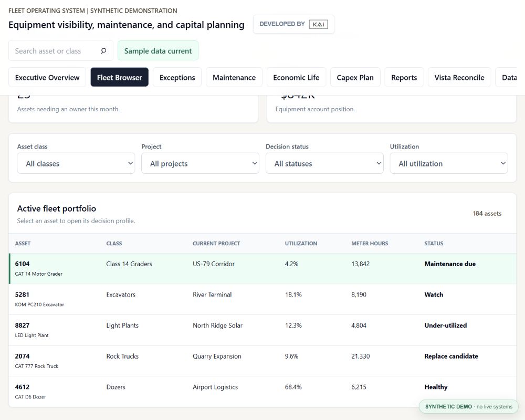
Task: Expand the Asset class dropdown
Action: pos(76,163)
